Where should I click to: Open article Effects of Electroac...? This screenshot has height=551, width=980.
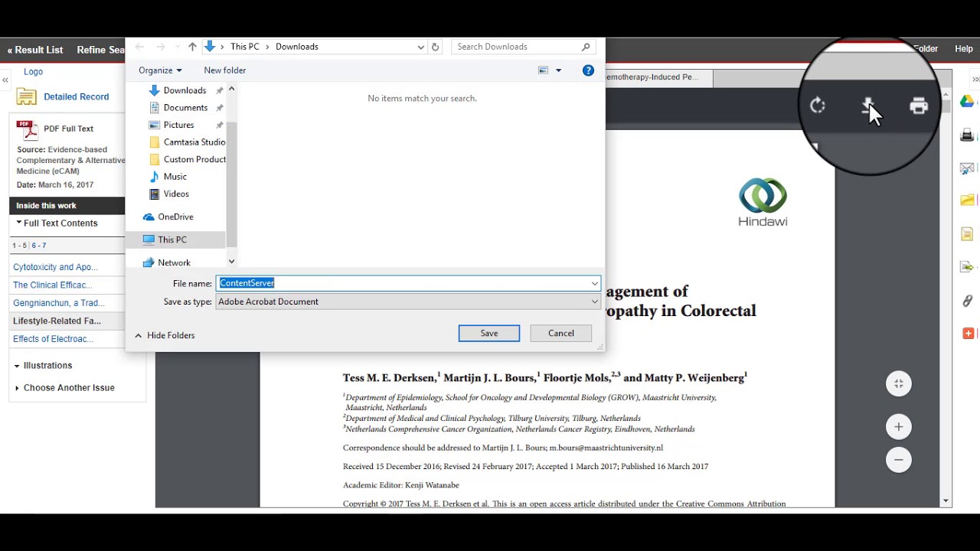click(x=54, y=339)
